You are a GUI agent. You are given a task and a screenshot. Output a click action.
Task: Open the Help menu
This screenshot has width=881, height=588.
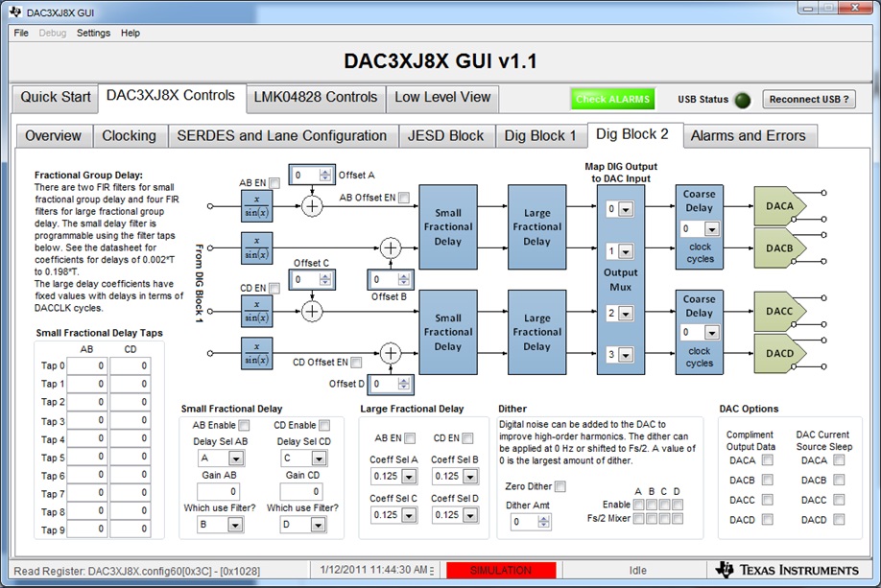pos(131,34)
